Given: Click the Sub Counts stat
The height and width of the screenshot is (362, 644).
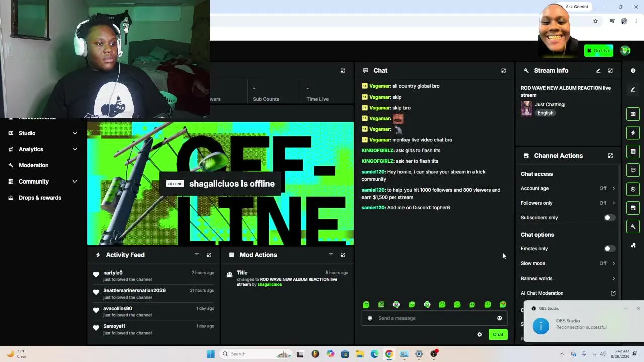Looking at the screenshot, I should point(266,94).
